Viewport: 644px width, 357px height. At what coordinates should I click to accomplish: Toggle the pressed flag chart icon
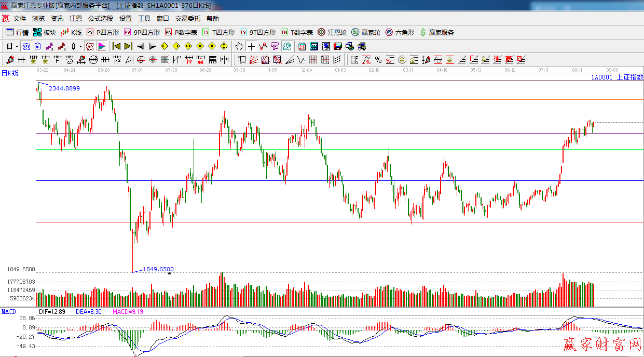point(102,46)
